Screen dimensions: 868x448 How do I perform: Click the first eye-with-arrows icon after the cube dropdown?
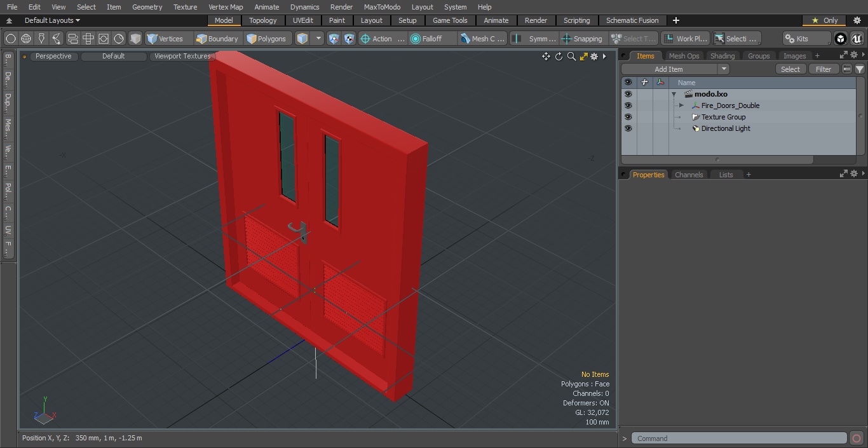[x=334, y=39]
